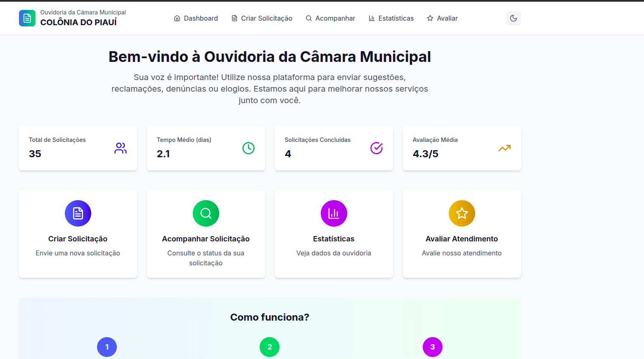Click the 'Veja dados da ouvidoria' description
This screenshot has height=359, width=644.
[x=334, y=253]
